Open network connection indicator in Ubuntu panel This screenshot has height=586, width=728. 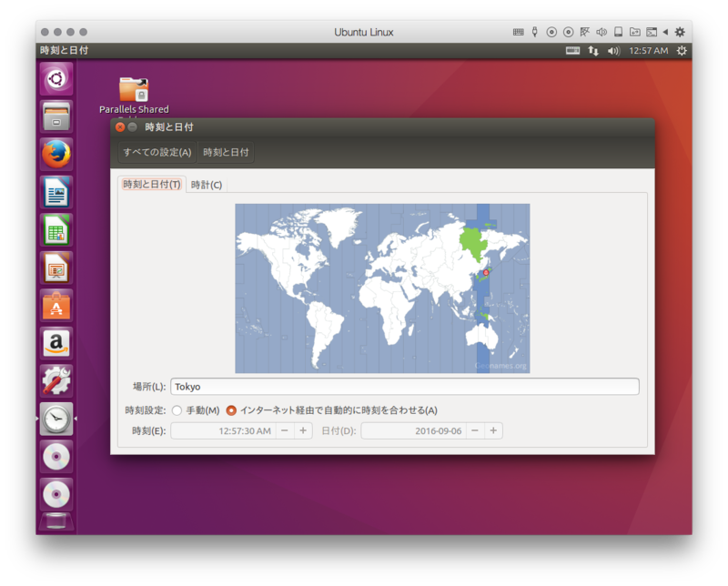[x=593, y=51]
